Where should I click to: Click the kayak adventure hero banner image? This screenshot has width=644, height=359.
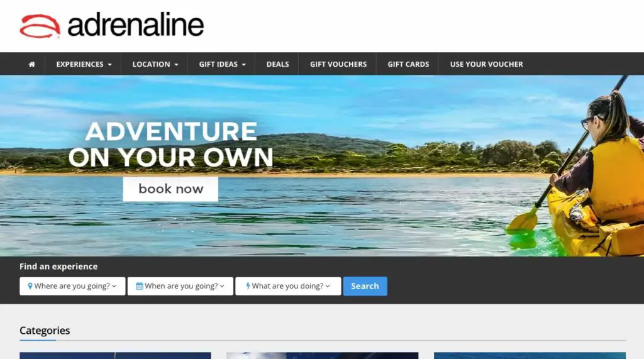point(322,165)
